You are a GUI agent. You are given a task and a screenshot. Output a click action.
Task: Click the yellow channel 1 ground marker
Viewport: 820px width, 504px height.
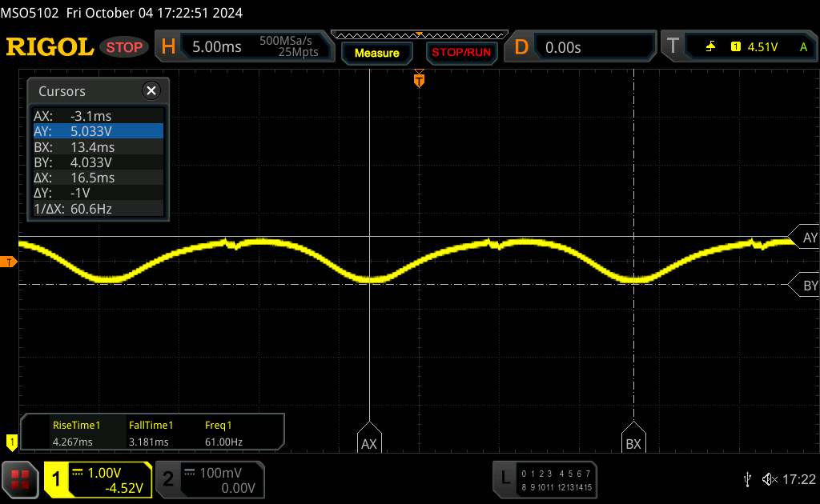pyautogui.click(x=11, y=442)
